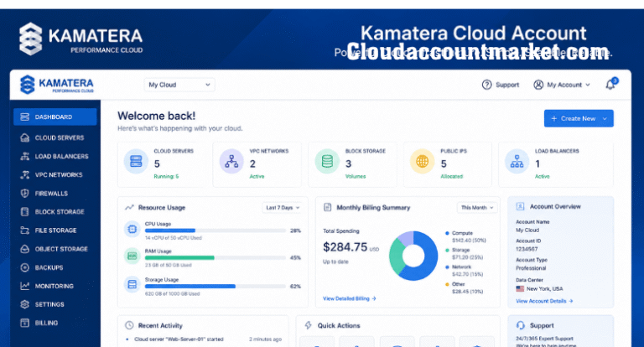Click the Quick Actions lightning icon

pos(308,325)
